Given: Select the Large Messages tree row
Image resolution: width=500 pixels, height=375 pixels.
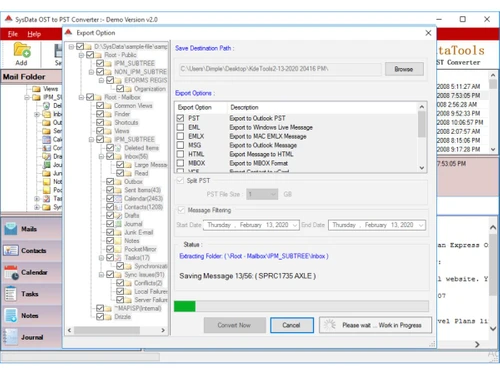Looking at the screenshot, I should (x=150, y=165).
